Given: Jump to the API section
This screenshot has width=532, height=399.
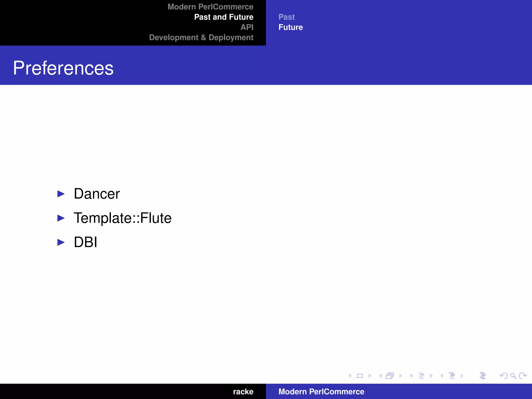Looking at the screenshot, I should [247, 27].
